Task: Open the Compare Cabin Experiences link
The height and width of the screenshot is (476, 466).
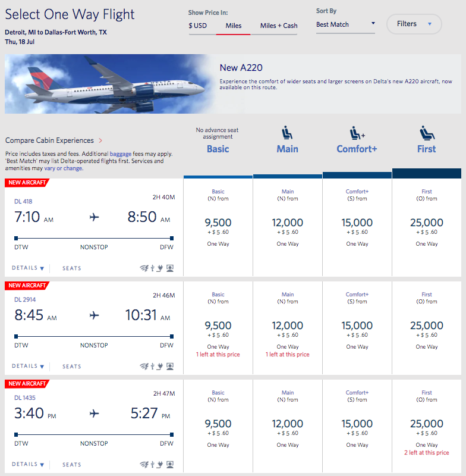Action: click(53, 140)
